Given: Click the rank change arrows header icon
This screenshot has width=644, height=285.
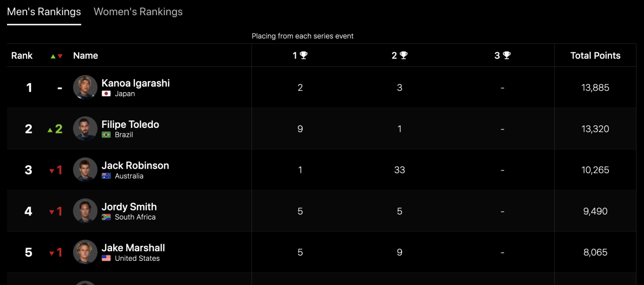Looking at the screenshot, I should point(56,56).
